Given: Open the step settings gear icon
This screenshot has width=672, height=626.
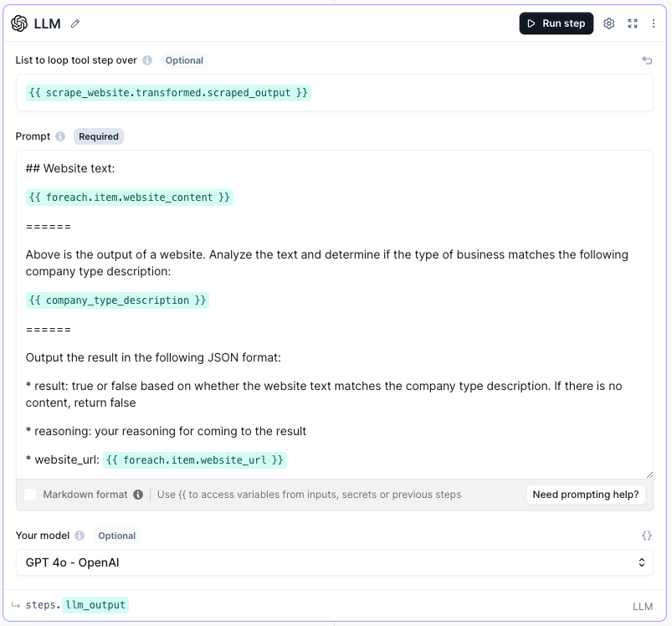Looking at the screenshot, I should (609, 23).
